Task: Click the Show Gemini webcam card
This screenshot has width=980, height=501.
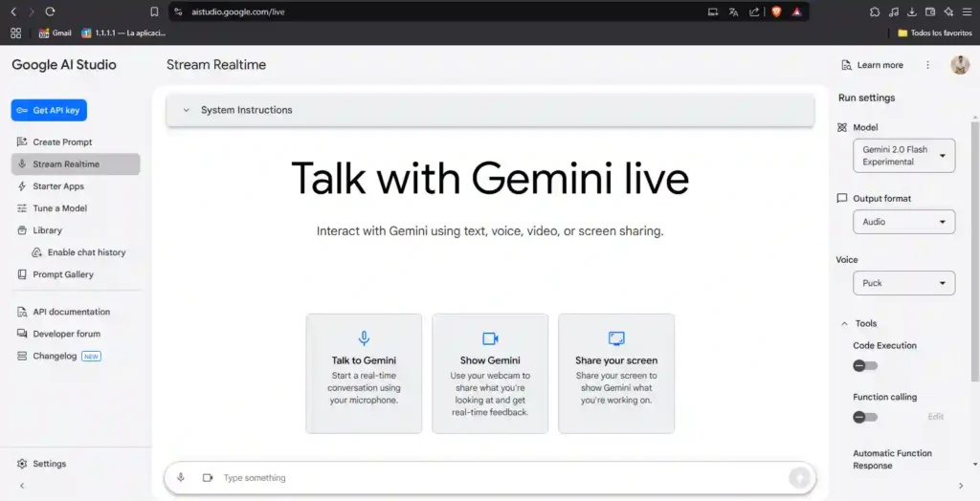Action: 490,374
